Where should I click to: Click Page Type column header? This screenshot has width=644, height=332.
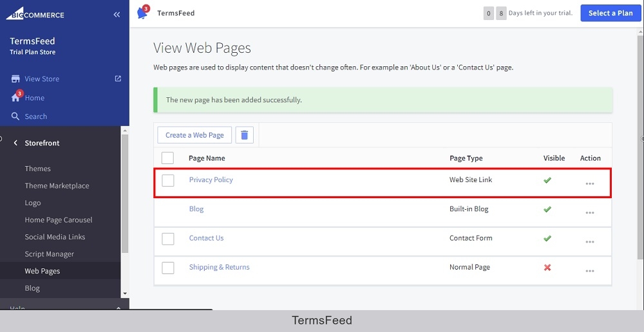pyautogui.click(x=466, y=158)
